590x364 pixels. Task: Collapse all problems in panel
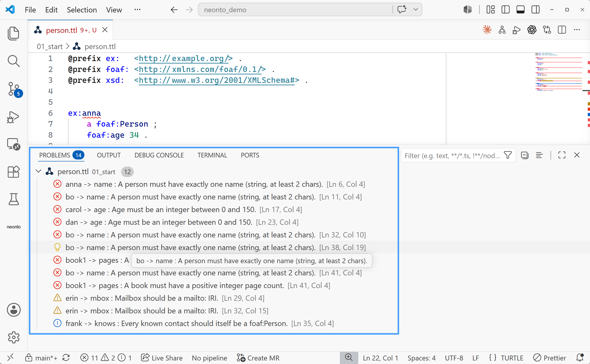525,155
